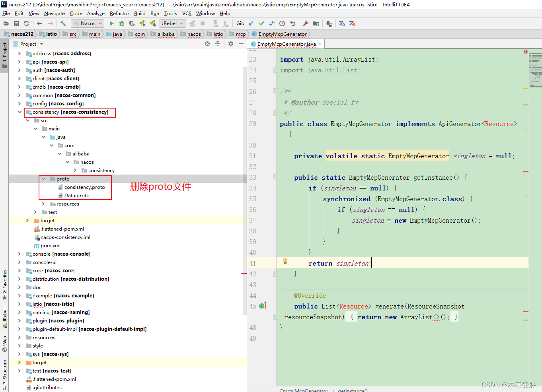Viewport: 542px width, 392px height.
Task: Click the implements gutter icon at line 45
Action: point(263,306)
